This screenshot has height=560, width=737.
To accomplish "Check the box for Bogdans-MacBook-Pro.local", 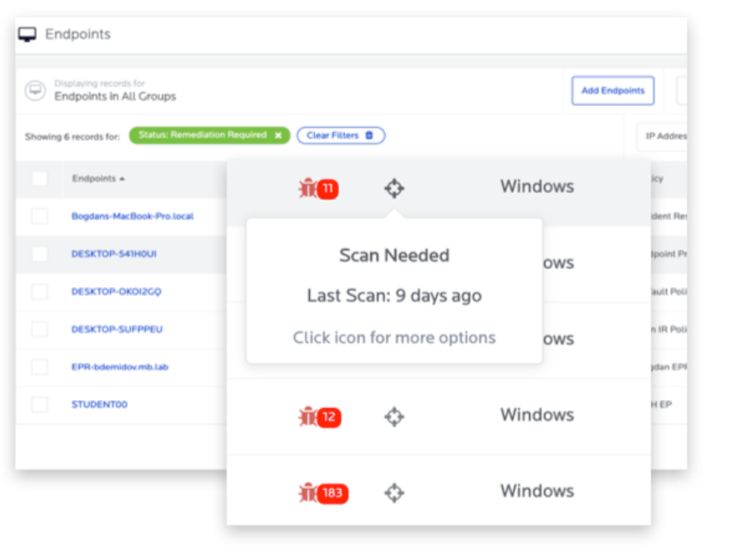I will [x=40, y=217].
